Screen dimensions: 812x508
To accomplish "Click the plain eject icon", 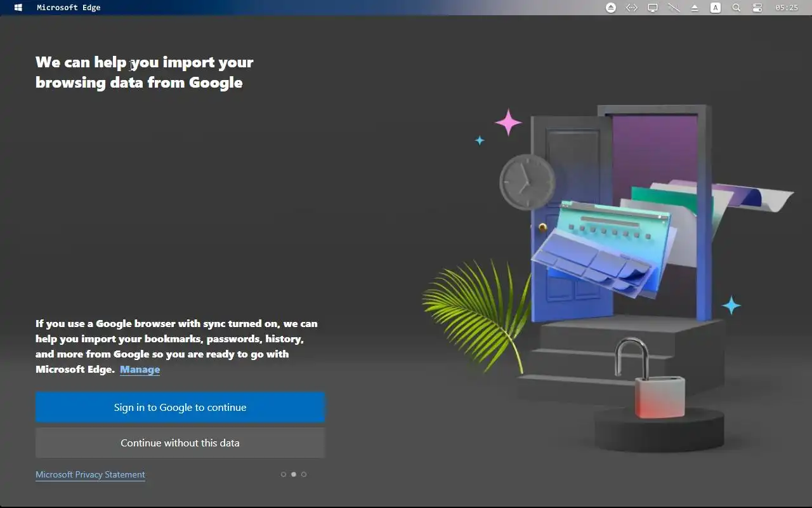I will 695,8.
